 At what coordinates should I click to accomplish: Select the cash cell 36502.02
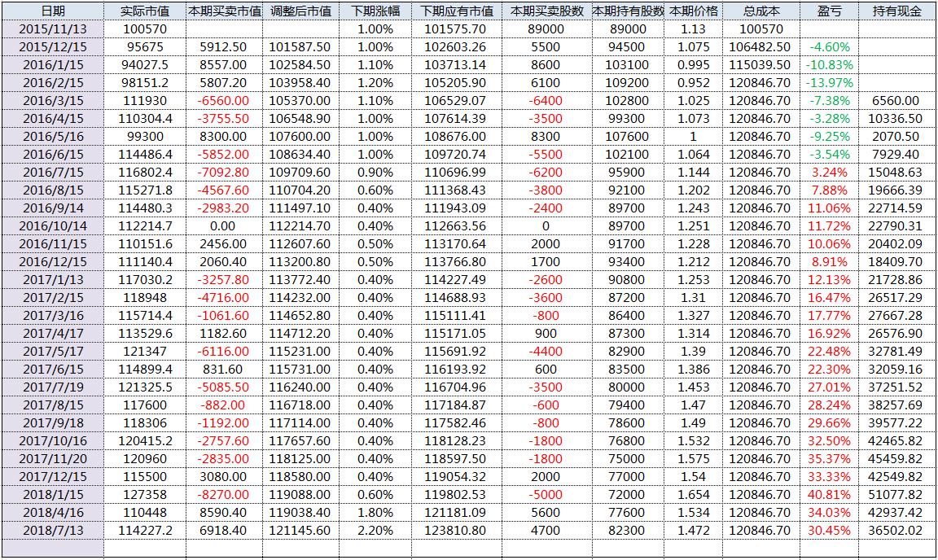tap(896, 531)
